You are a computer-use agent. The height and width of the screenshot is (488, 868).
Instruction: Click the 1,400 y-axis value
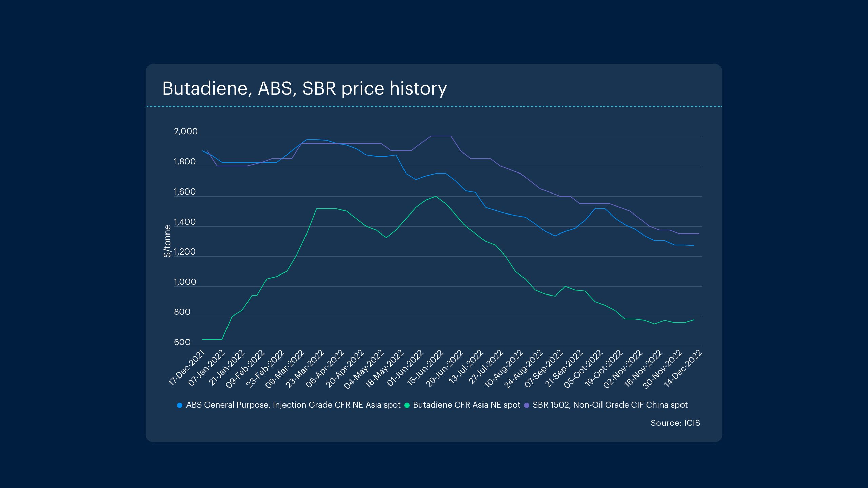(x=185, y=222)
